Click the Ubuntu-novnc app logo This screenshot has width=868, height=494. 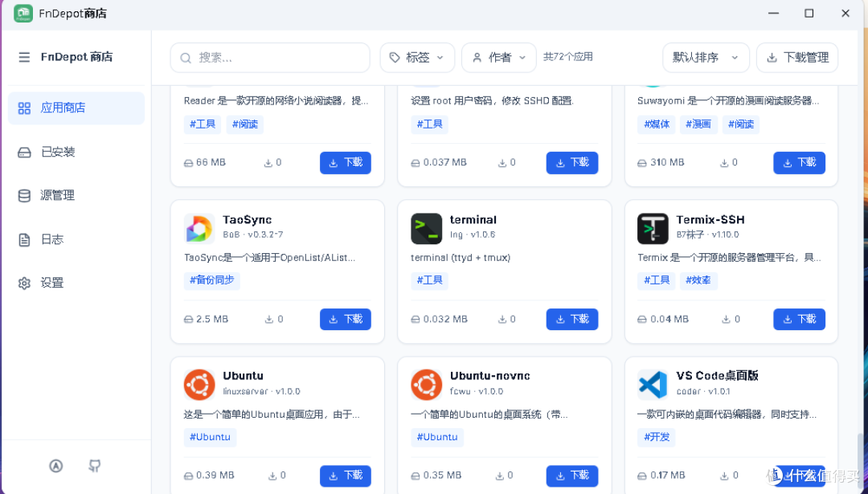pos(426,385)
